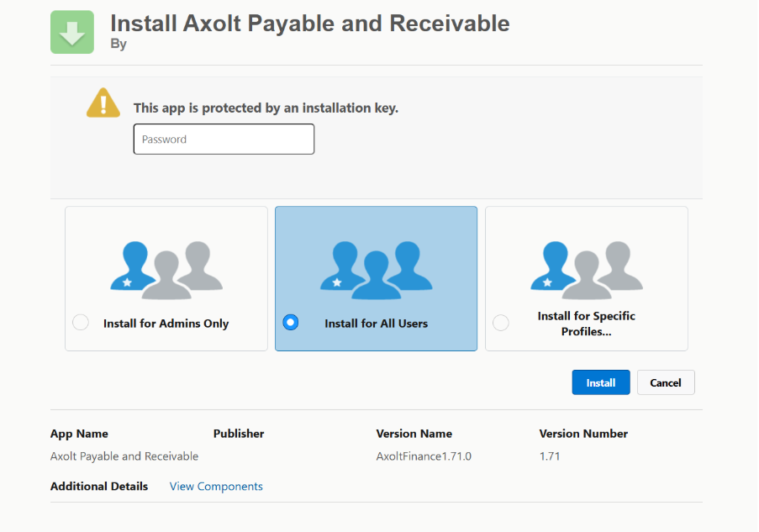Click the 'Install for Admins Only' label text
Viewport: 759px width, 532px height.
(166, 324)
